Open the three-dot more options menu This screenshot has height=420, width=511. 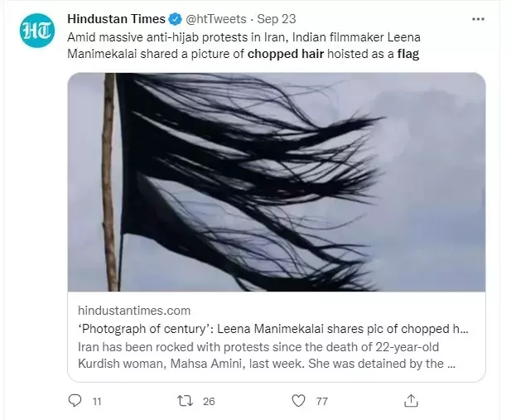[x=478, y=19]
